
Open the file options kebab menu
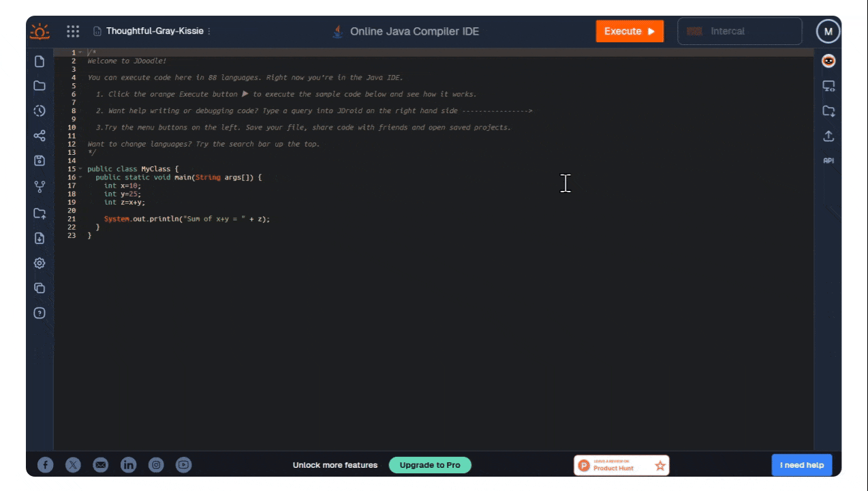click(x=208, y=31)
